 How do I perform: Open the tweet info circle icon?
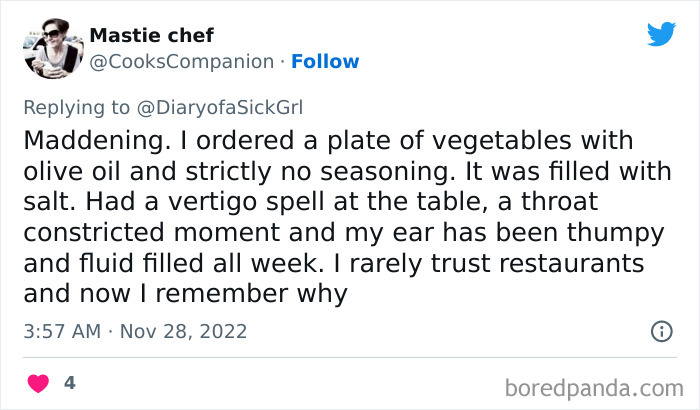[x=660, y=330]
